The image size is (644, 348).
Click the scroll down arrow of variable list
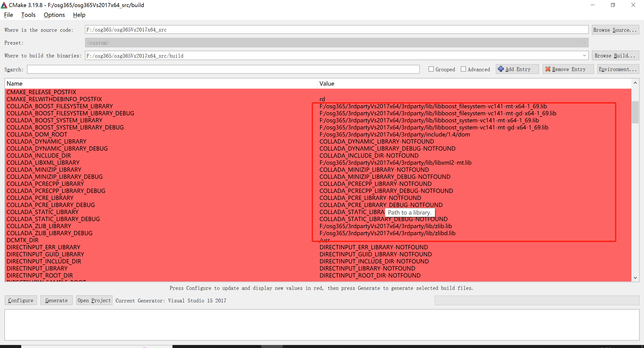pyautogui.click(x=635, y=278)
